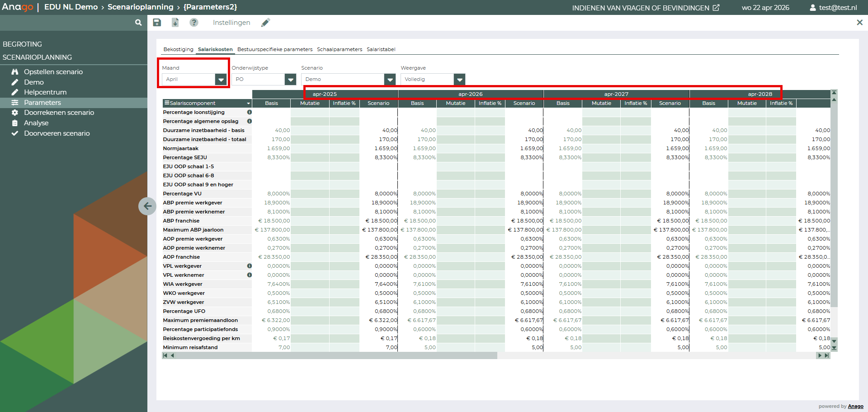Open the Salariscomponent column header menu
Screen dimensions: 868x412
[248, 104]
